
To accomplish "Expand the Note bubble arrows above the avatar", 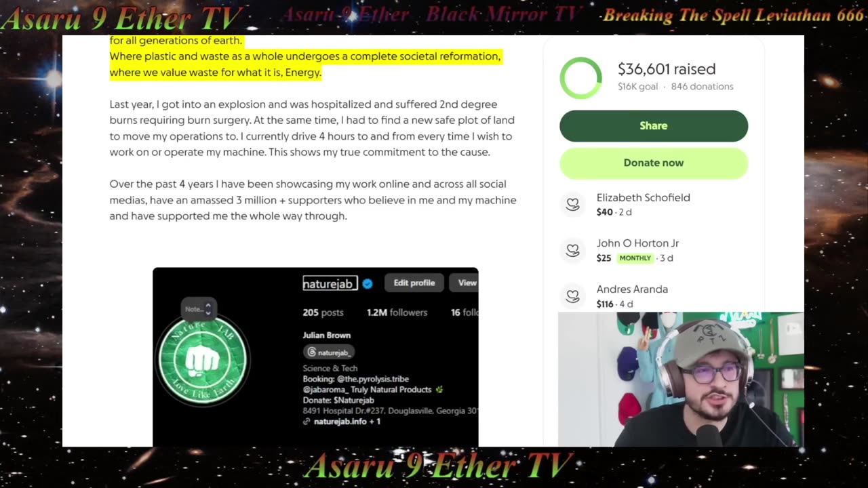I will click(208, 309).
